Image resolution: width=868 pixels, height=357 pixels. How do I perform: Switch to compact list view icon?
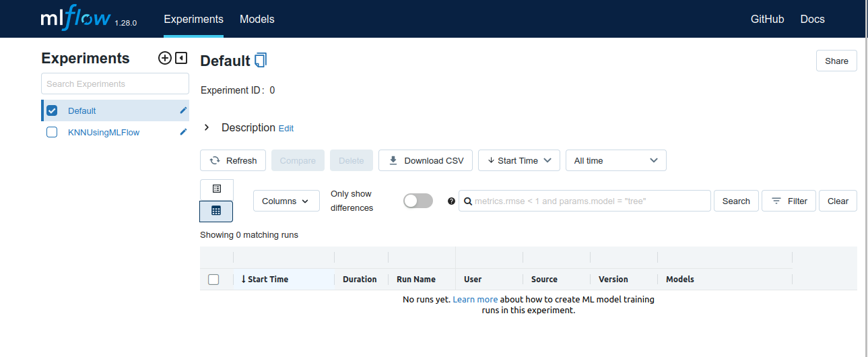pyautogui.click(x=217, y=189)
